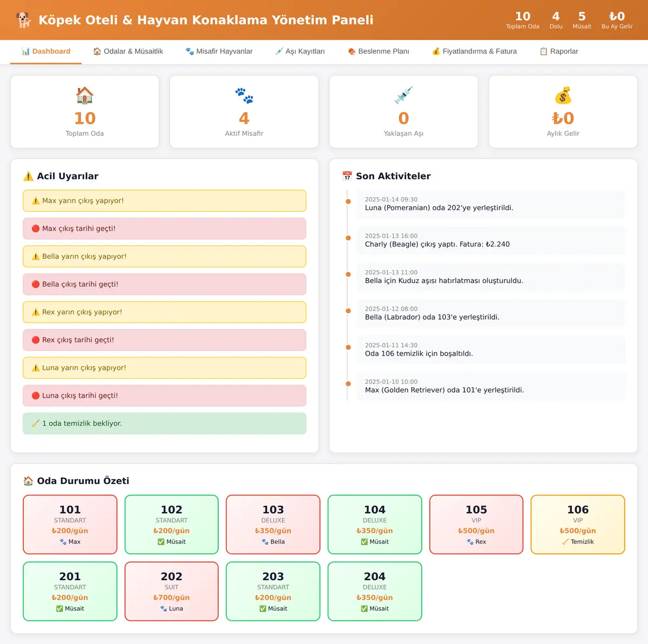Click red dot in 'Bella çıkış tarihi geçti' alert
Image resolution: width=648 pixels, height=644 pixels.
pyautogui.click(x=36, y=284)
